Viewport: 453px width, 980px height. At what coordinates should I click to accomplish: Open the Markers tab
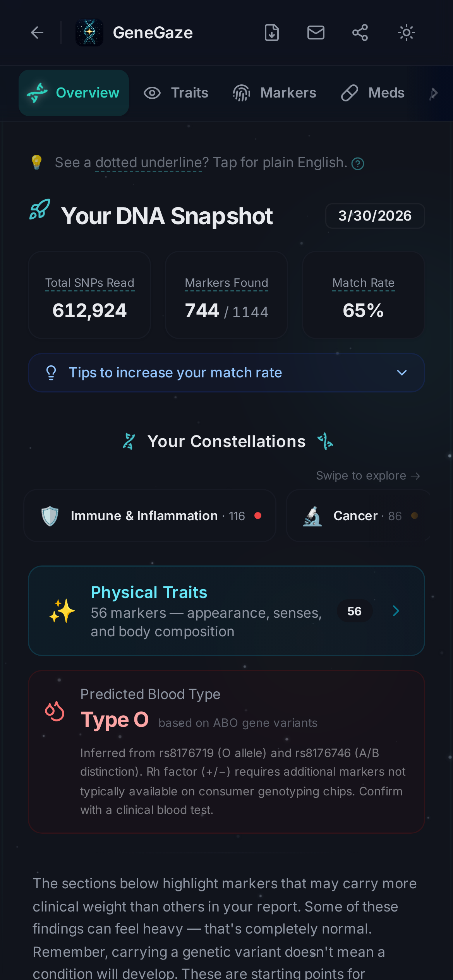click(x=275, y=93)
